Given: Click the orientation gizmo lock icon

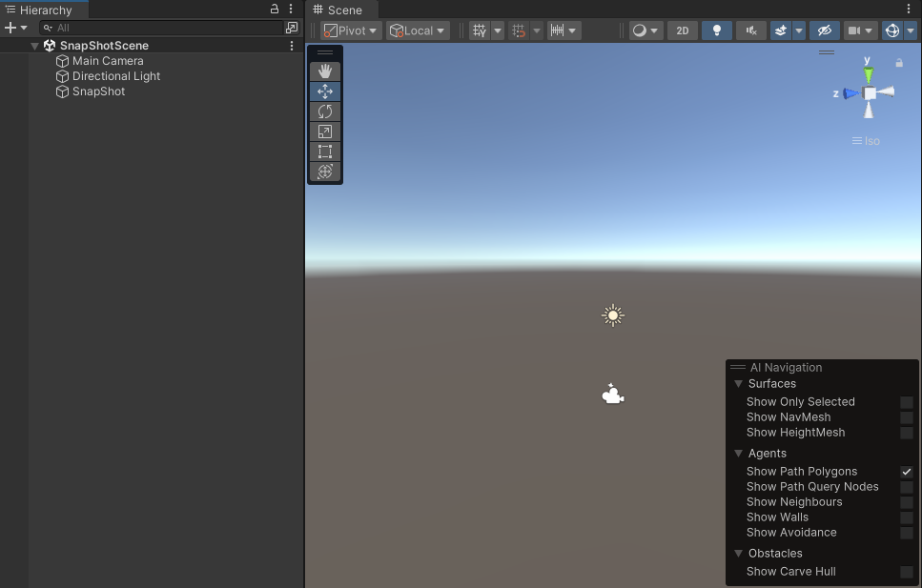Looking at the screenshot, I should 899,62.
